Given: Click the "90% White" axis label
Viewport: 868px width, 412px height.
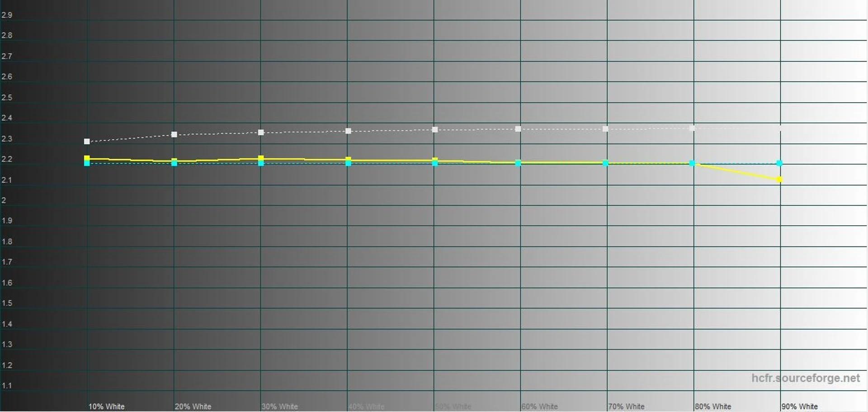Looking at the screenshot, I should click(799, 407).
